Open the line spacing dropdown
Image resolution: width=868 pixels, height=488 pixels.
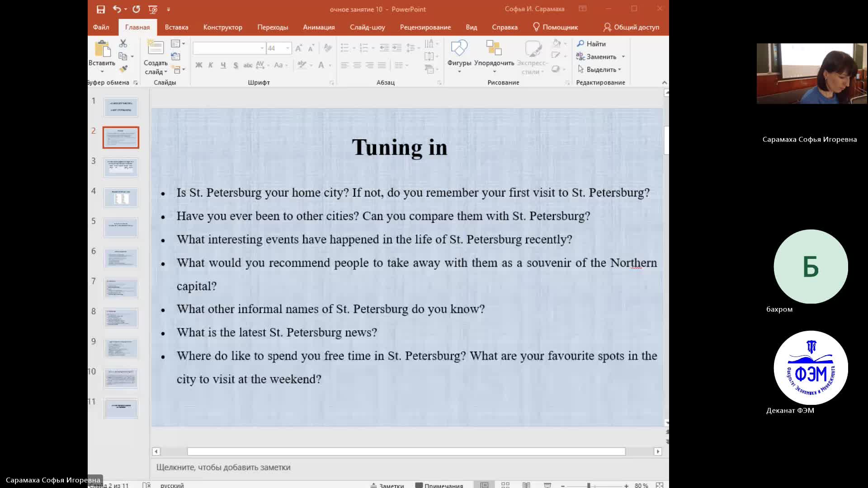(x=413, y=47)
